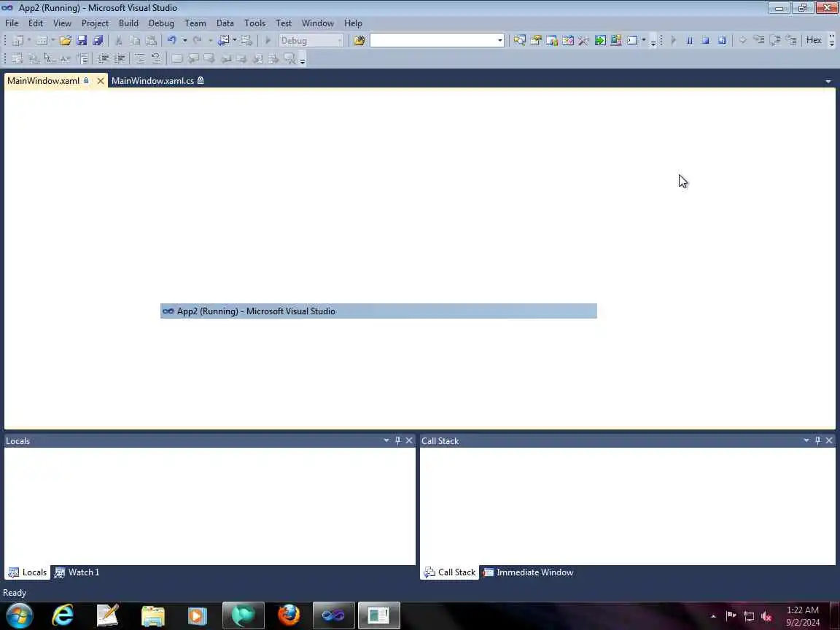Open the Windows Start button

click(x=19, y=615)
